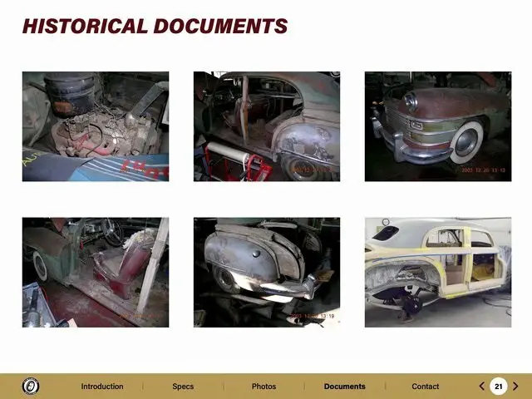Image resolution: width=532 pixels, height=399 pixels.
Task: Click the whitewall tire in bumper photo
Action: (468, 145)
